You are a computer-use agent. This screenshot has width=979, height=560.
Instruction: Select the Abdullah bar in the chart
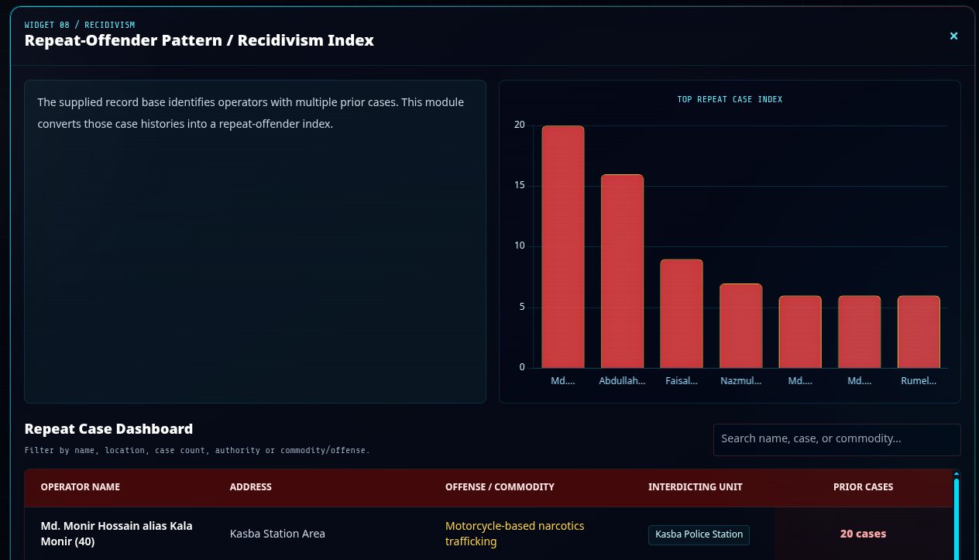pyautogui.click(x=622, y=271)
